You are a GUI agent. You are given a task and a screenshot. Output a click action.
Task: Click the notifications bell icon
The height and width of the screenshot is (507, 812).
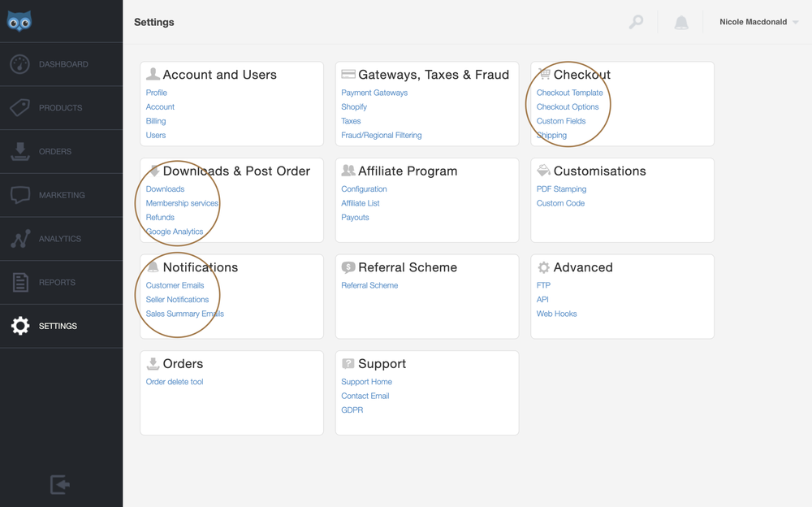click(x=681, y=23)
